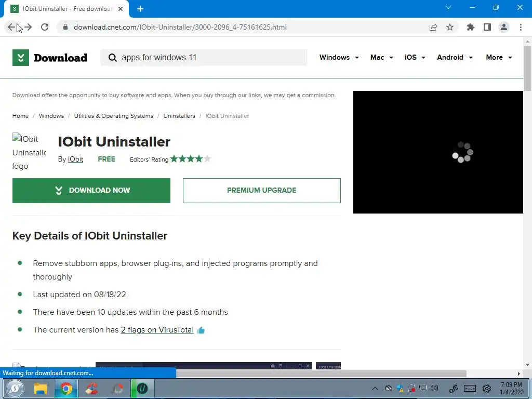Reload the current page
This screenshot has height=399, width=532.
click(x=45, y=27)
